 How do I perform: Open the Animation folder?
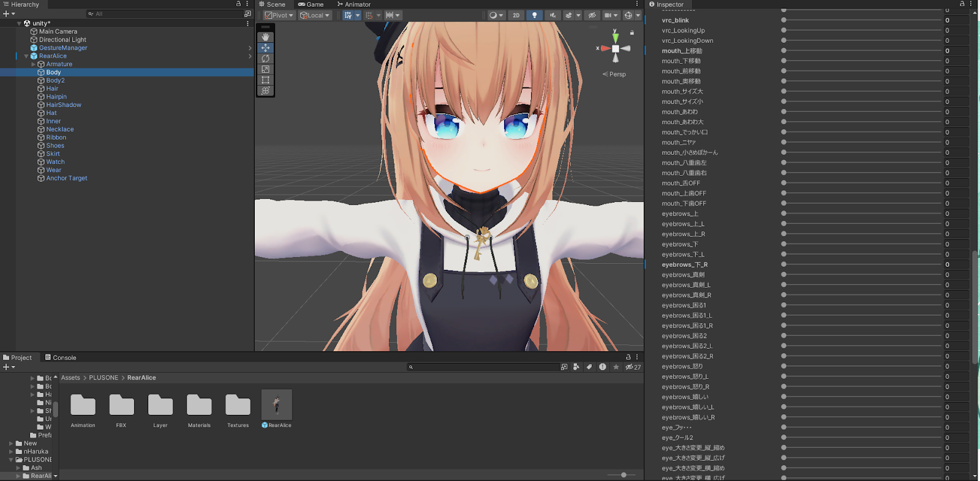click(83, 410)
